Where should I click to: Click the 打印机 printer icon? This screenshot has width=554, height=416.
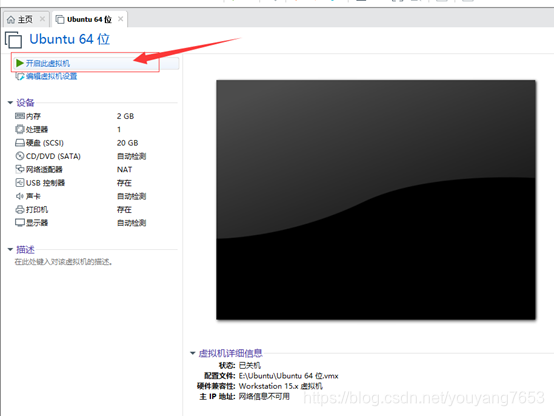pos(20,210)
